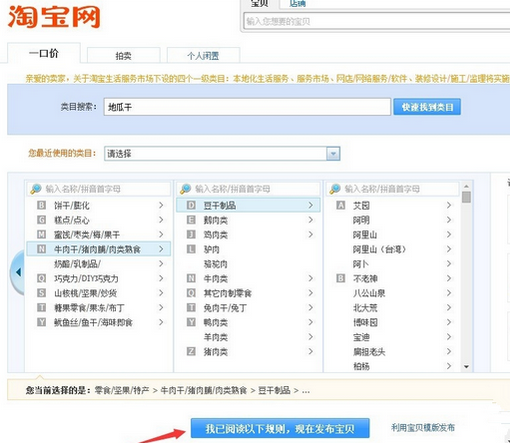510x443 pixels.
Task: Select subcategory 其它肉制零食
Action: 248,293
